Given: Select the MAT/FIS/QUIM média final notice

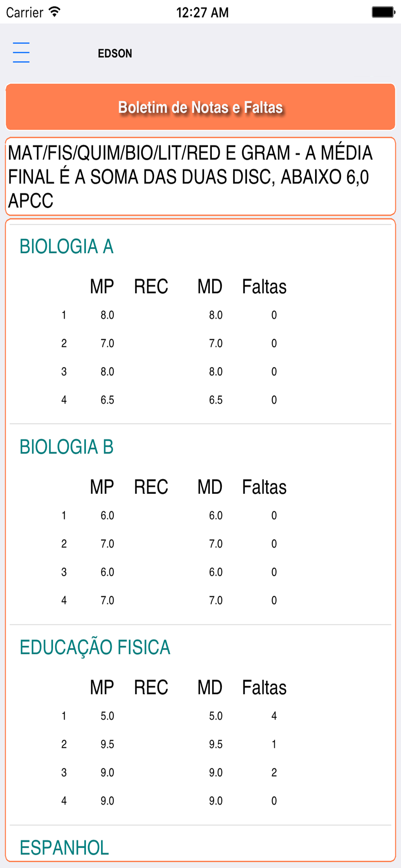Looking at the screenshot, I should click(x=200, y=176).
